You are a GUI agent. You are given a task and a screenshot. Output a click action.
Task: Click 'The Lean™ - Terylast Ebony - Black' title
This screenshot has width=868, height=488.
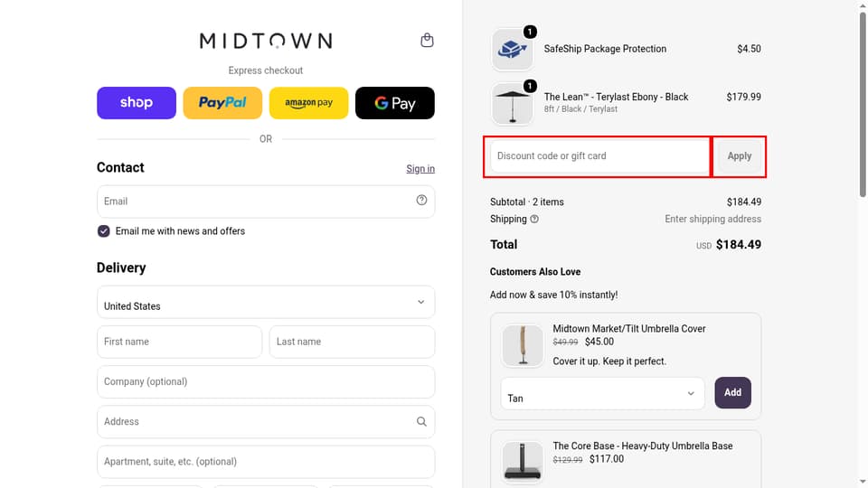(616, 97)
